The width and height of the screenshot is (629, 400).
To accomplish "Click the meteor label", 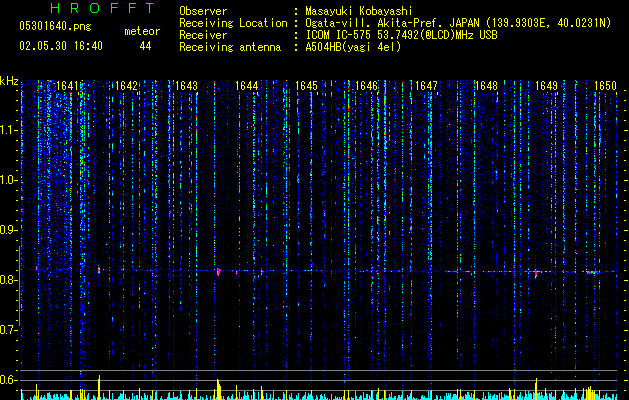I will tap(142, 31).
